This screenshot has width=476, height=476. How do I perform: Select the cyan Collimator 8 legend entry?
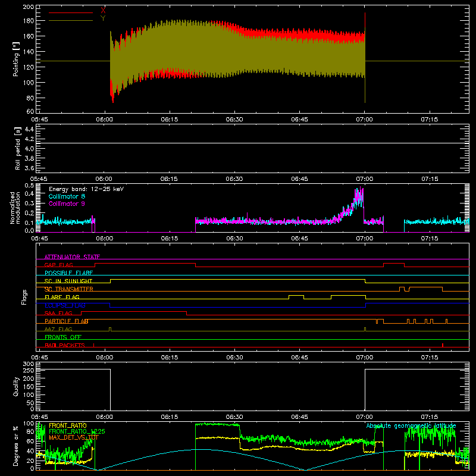67,196
